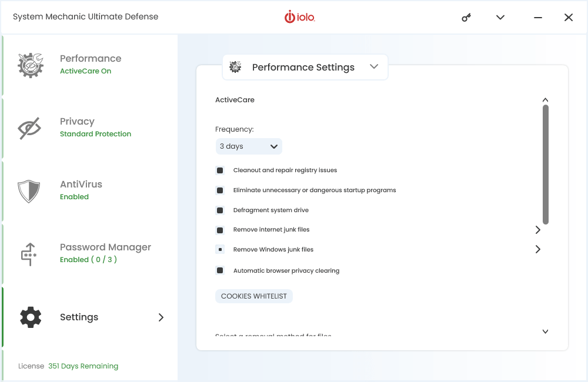The height and width of the screenshot is (382, 588).
Task: Expand Remove internet junk files options
Action: click(537, 230)
